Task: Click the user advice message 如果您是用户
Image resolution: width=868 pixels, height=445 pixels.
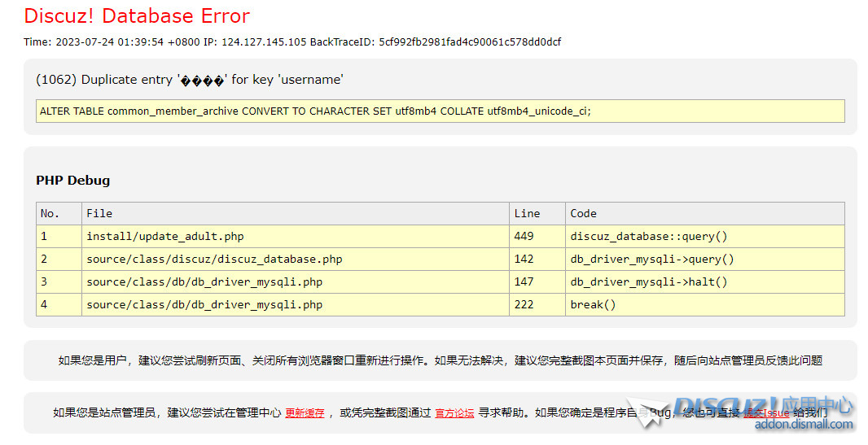Action: point(440,361)
